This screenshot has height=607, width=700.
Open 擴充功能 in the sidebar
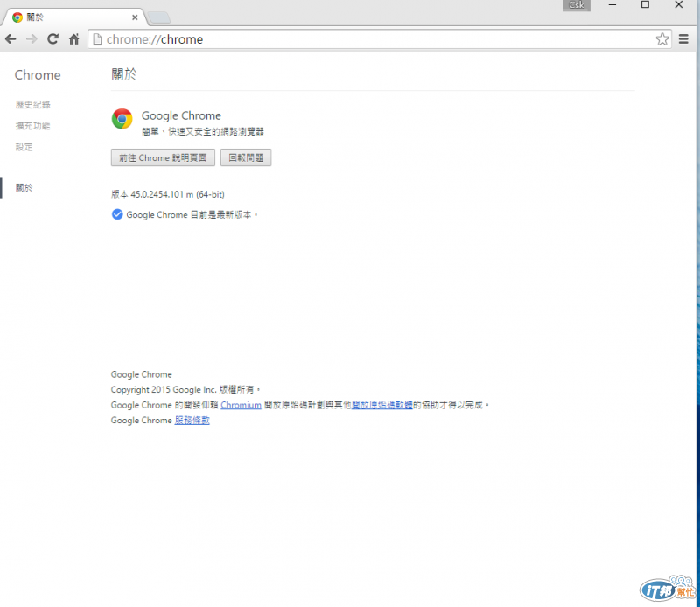pos(33,126)
